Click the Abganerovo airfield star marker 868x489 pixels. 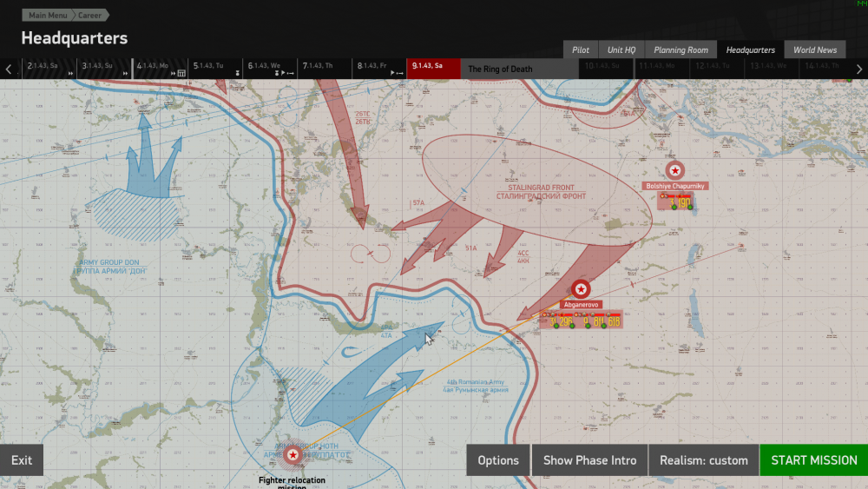click(581, 289)
